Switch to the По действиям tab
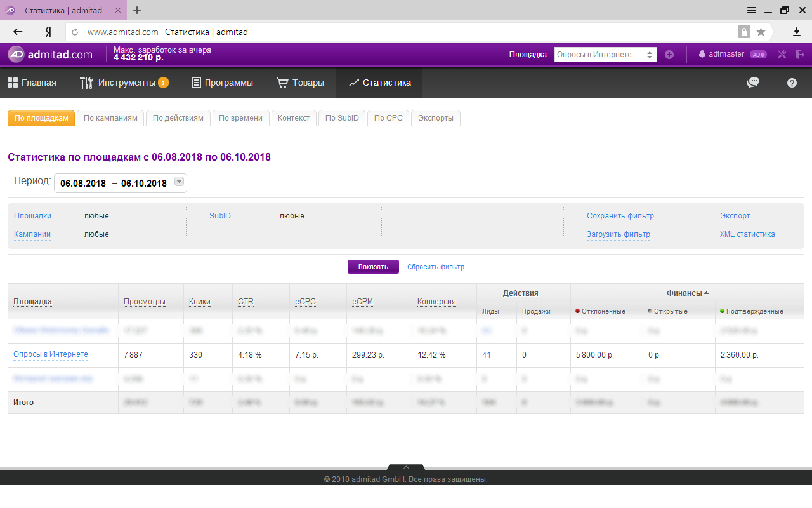This screenshot has height=508, width=812. (x=178, y=118)
